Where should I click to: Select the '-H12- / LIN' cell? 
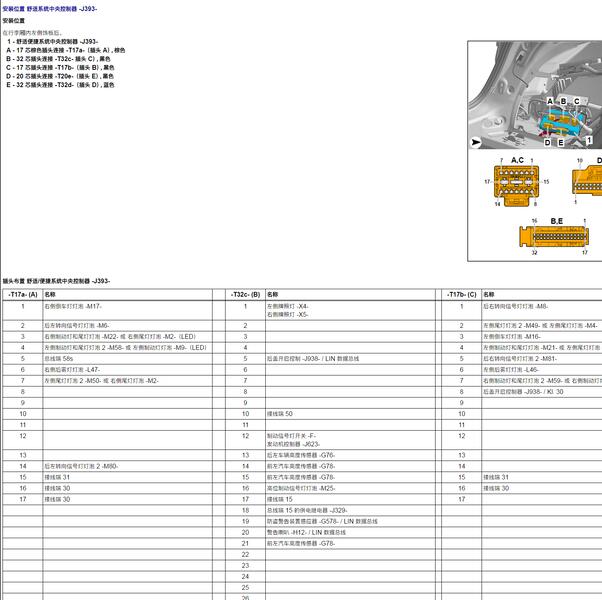(351, 532)
